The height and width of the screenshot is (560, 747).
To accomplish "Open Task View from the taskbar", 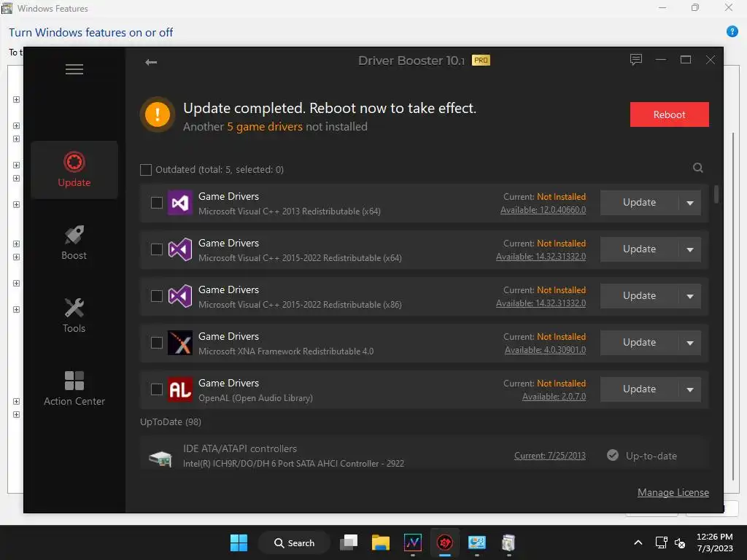I will coord(349,542).
